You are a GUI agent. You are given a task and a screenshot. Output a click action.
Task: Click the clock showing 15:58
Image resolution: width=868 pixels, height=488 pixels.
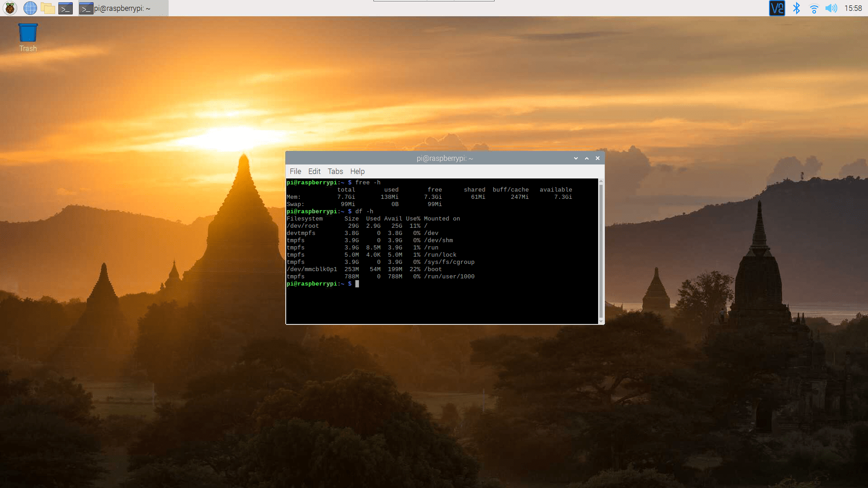coord(854,8)
